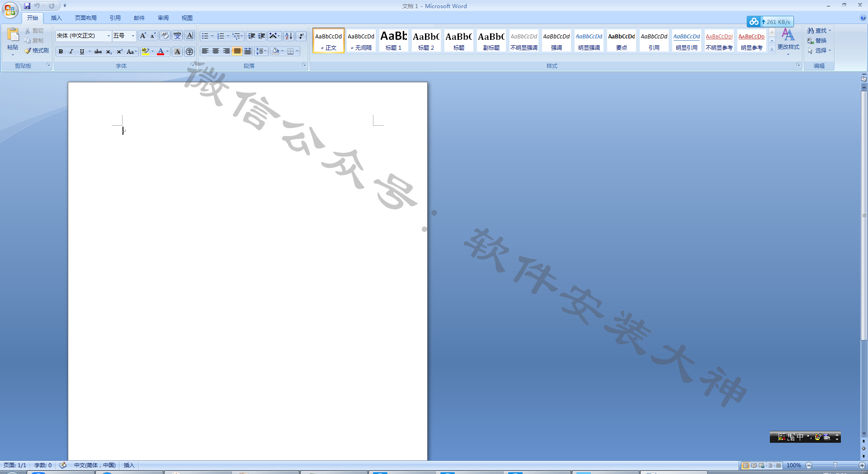Open the Select (选择) dropdown
The height and width of the screenshot is (474, 868).
tap(820, 51)
